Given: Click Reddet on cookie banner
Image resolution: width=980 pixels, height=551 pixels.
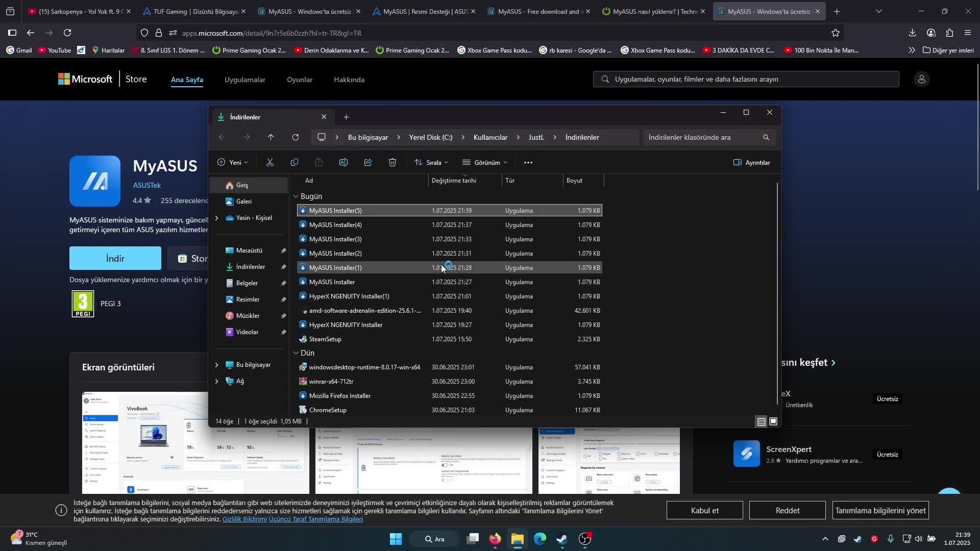Looking at the screenshot, I should tap(788, 510).
